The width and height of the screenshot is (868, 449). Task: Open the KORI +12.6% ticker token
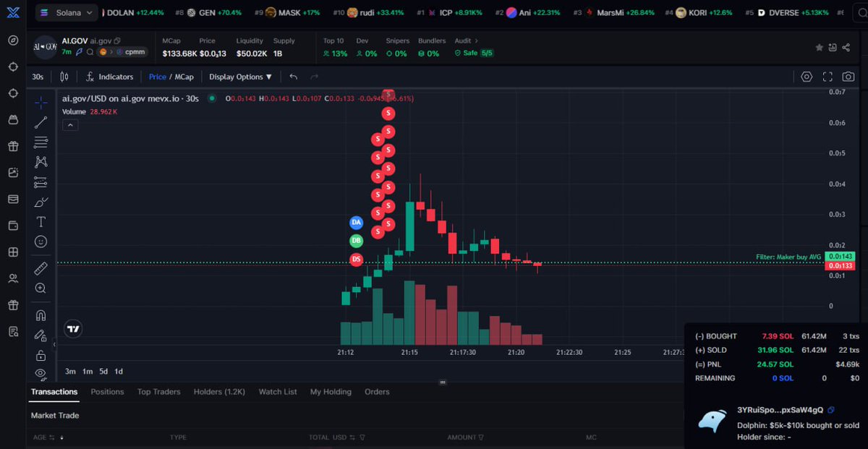click(x=699, y=13)
